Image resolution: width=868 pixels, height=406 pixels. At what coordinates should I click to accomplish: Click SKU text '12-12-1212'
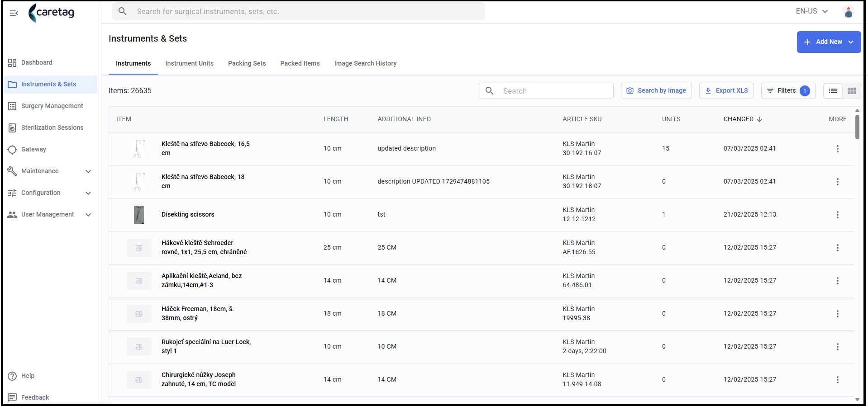click(579, 219)
